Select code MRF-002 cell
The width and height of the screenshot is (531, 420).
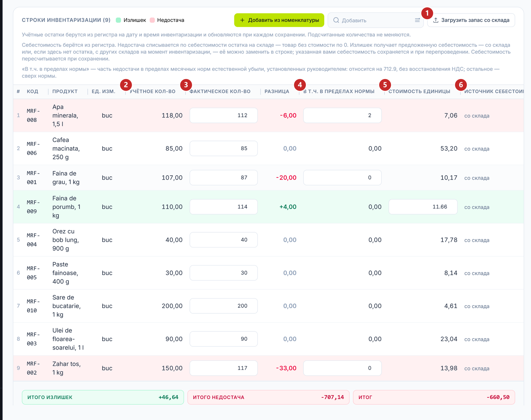33,368
